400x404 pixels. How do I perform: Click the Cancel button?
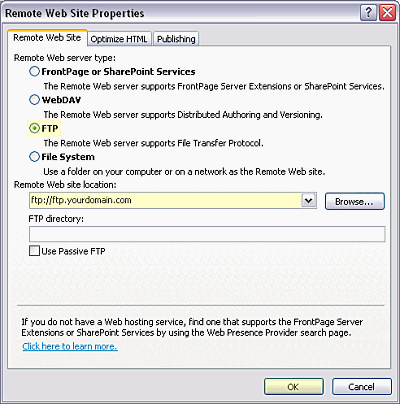click(x=362, y=387)
